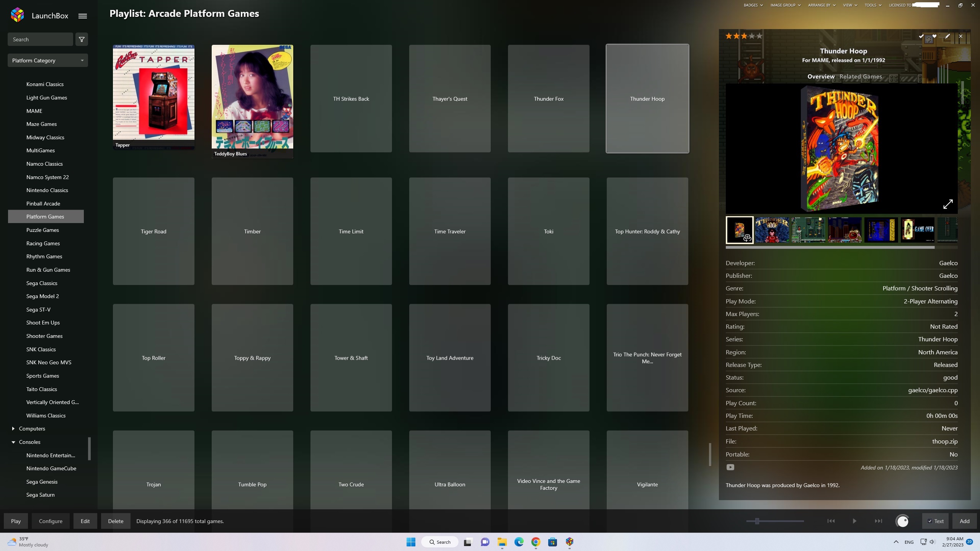Rate Thunder Hoop four stars
This screenshot has height=551, width=980.
[x=751, y=36]
